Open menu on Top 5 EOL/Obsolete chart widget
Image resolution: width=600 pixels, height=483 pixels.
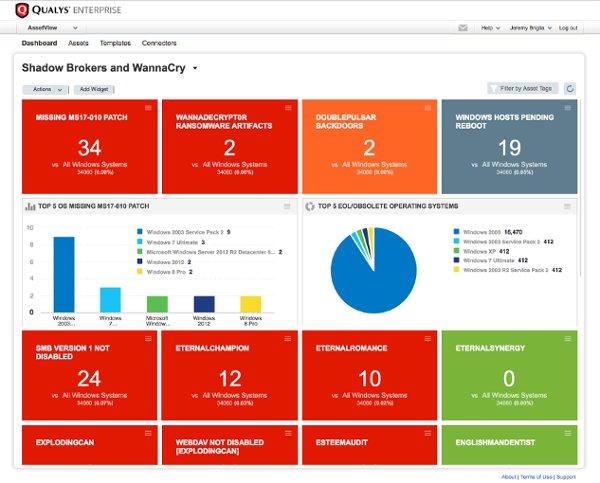567,206
